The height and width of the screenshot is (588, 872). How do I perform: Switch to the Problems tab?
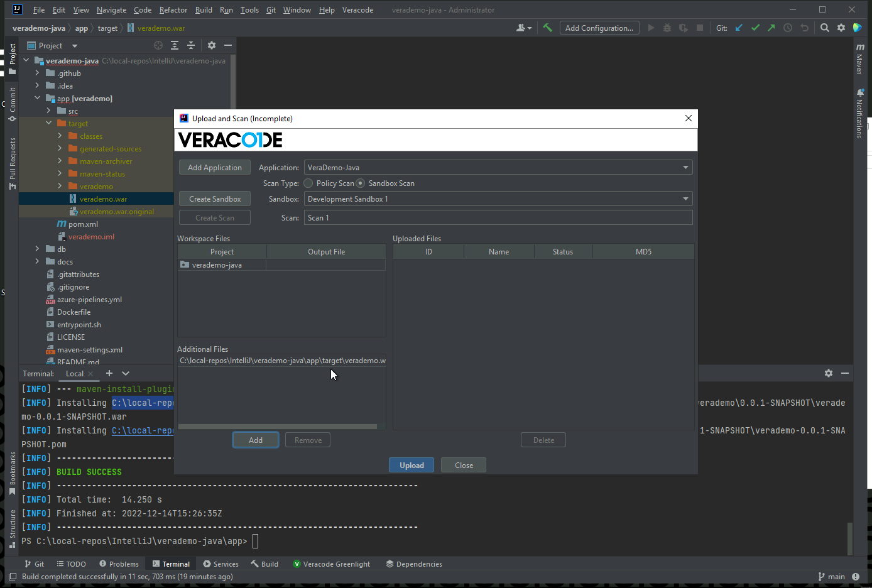tap(119, 564)
